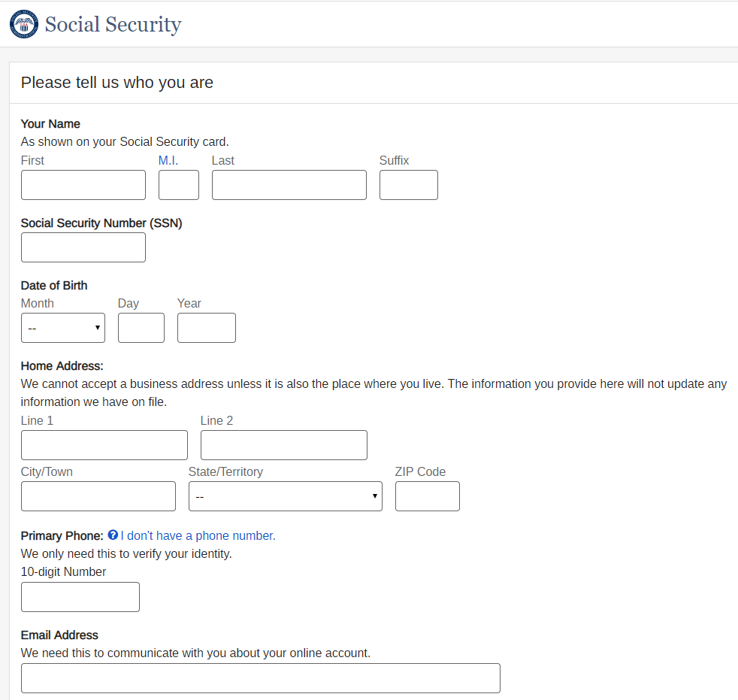Click the name Suffix field
This screenshot has height=700, width=738.
coord(409,185)
